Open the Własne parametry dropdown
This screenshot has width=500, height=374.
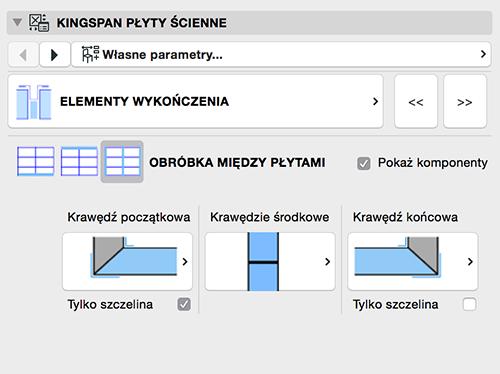coord(281,55)
